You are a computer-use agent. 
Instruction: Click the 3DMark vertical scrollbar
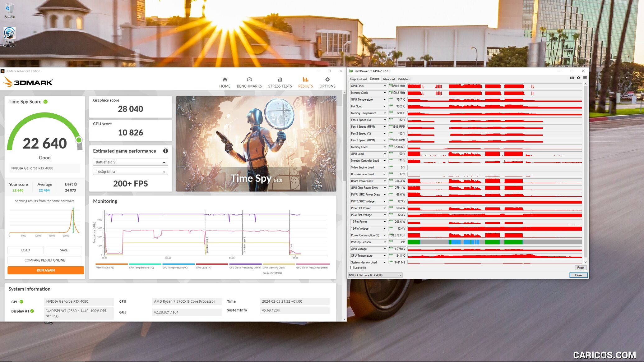coord(344,137)
